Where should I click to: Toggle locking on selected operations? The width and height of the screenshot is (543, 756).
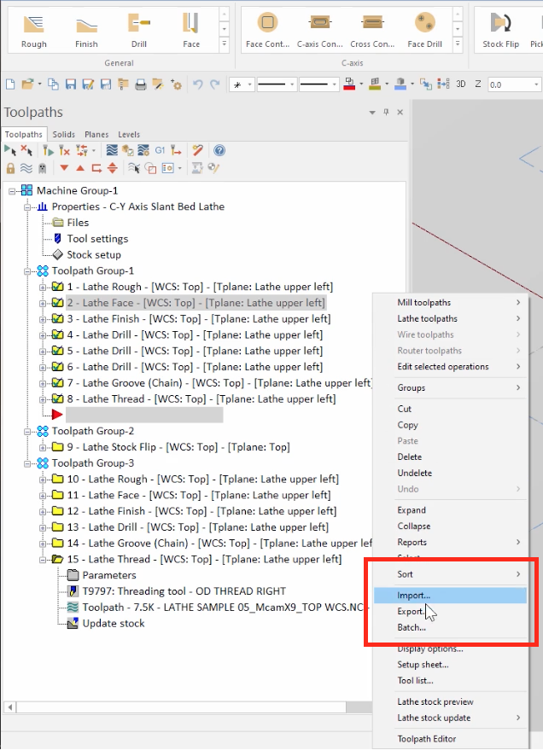click(x=10, y=168)
